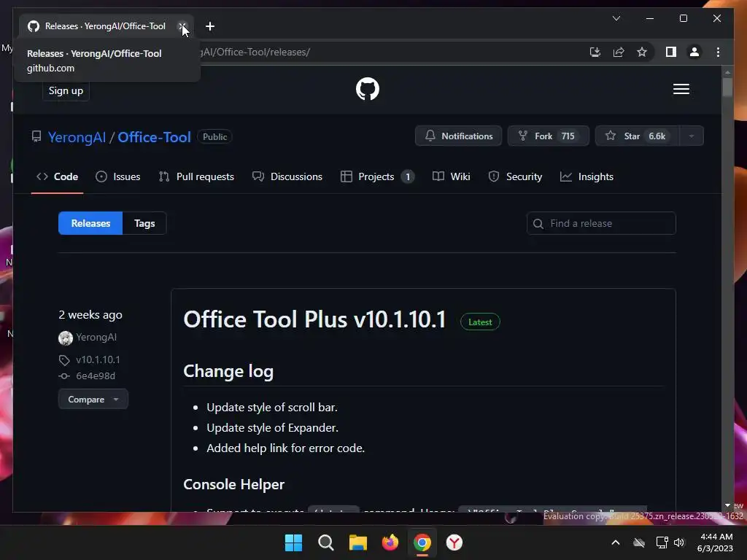Open Office Tool Plus v10.1.10.1 release title
Viewport: 747px width, 560px height.
[314, 319]
